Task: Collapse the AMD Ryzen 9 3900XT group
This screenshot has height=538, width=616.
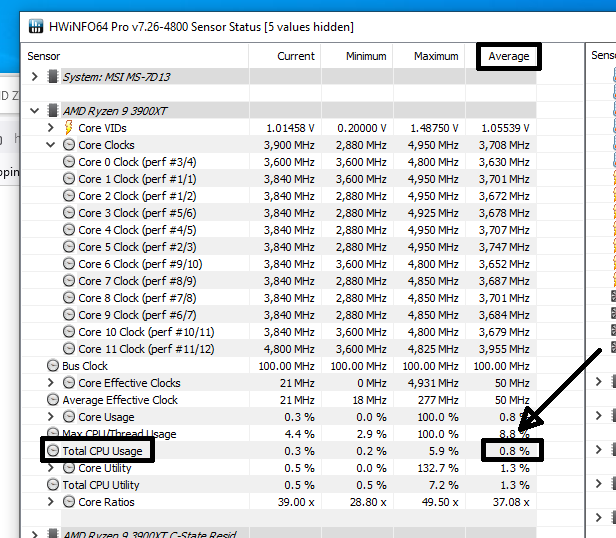Action: [35, 111]
